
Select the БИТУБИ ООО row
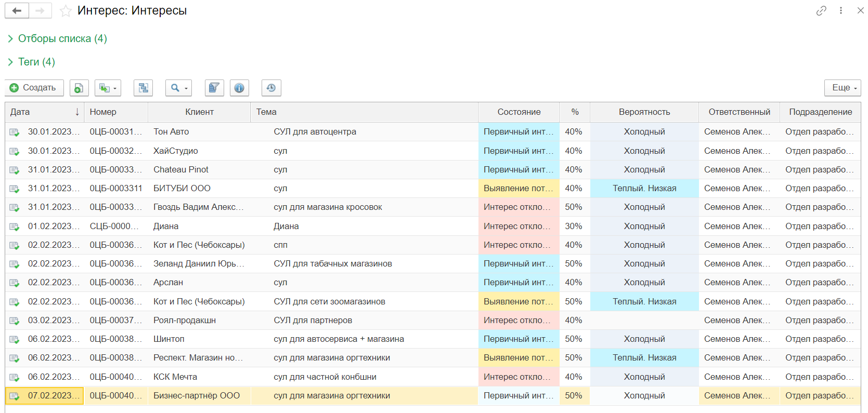433,188
